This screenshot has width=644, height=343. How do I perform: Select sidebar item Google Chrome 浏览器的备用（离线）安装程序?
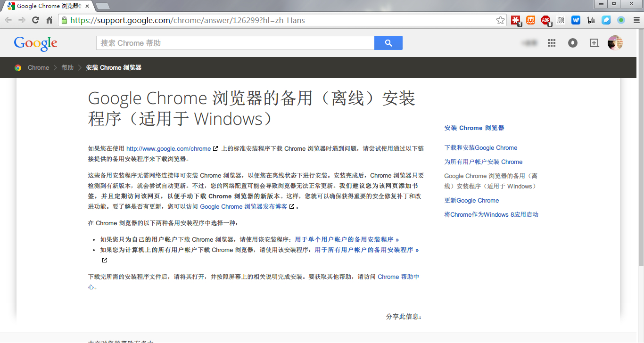coord(491,181)
